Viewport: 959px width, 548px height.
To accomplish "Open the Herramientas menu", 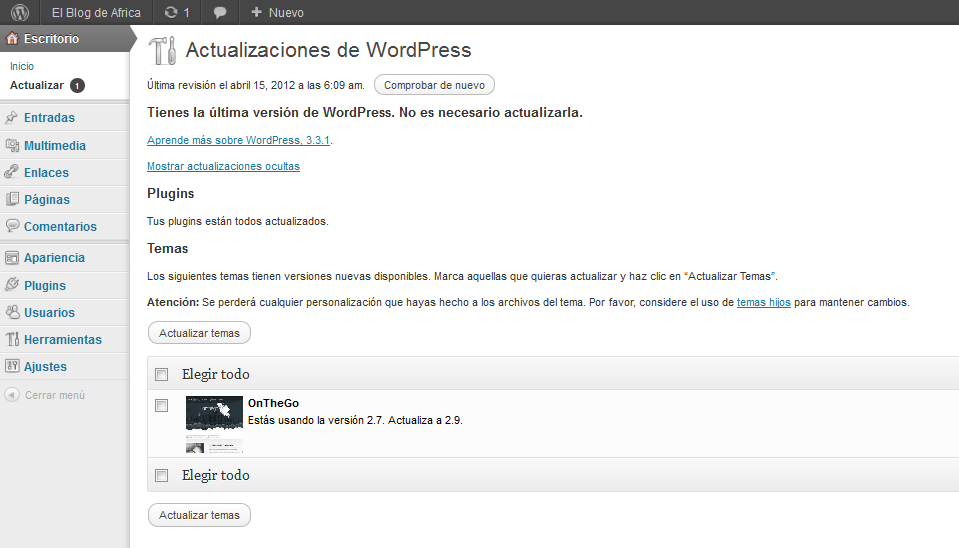I will pos(63,339).
